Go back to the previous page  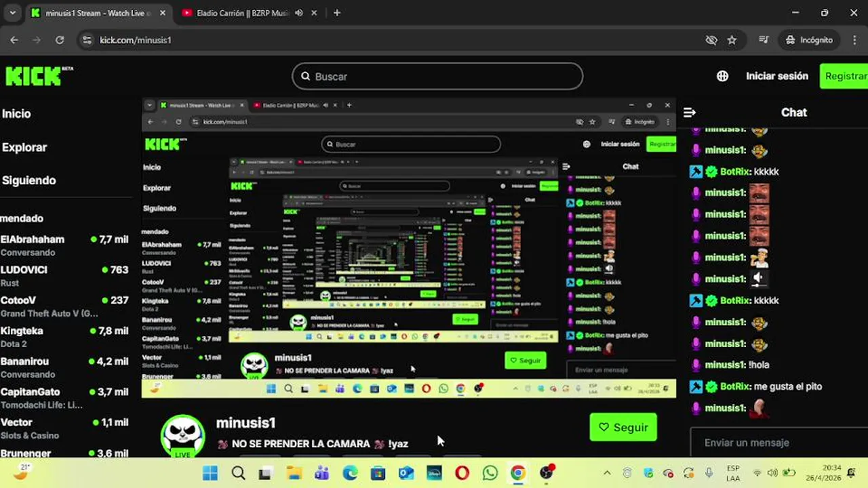pyautogui.click(x=14, y=40)
